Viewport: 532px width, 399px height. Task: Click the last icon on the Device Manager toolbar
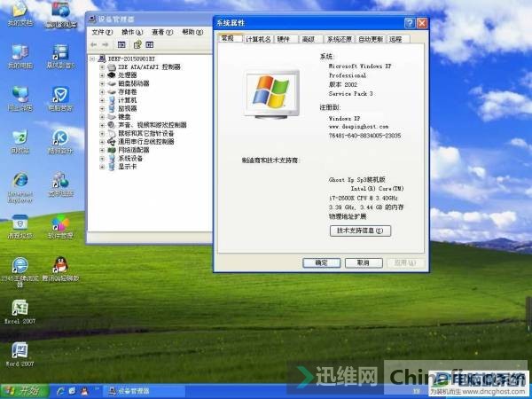pyautogui.click(x=150, y=45)
